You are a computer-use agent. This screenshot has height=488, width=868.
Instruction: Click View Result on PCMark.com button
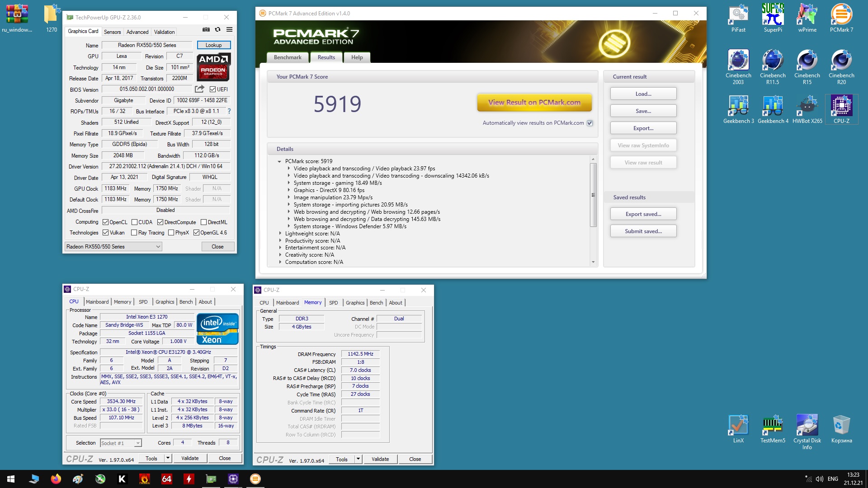click(534, 103)
